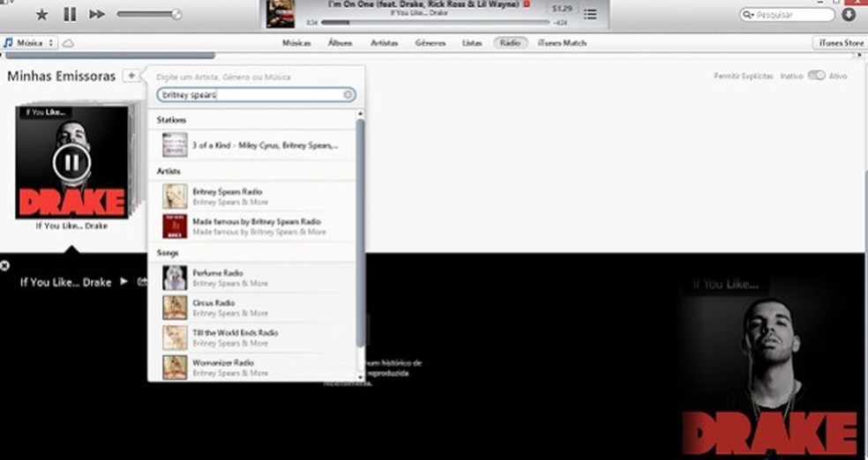
Task: Switch to the Músicas tab
Action: tap(296, 43)
